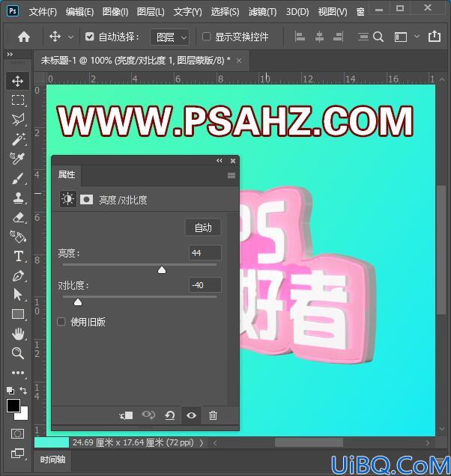451x476 pixels.
Task: Open the Edit Toolbar three-dots menu
Action: [18, 373]
